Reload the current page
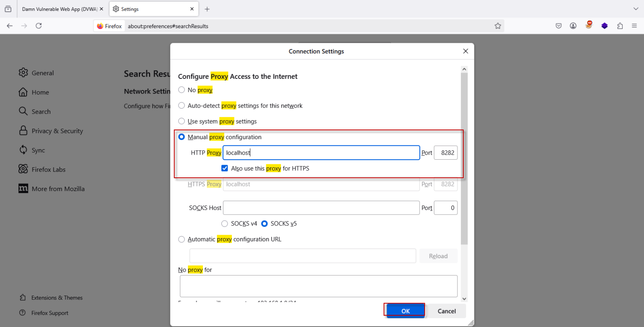Image resolution: width=644 pixels, height=327 pixels. click(39, 26)
